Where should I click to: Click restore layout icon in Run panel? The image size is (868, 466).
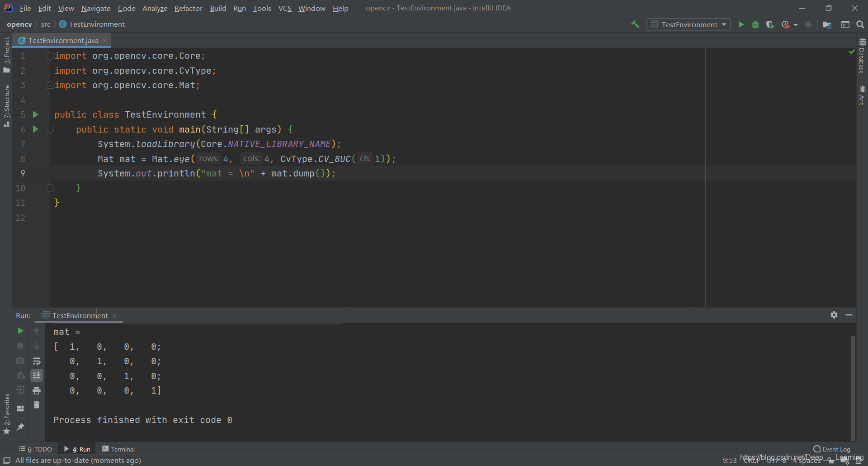click(x=20, y=409)
